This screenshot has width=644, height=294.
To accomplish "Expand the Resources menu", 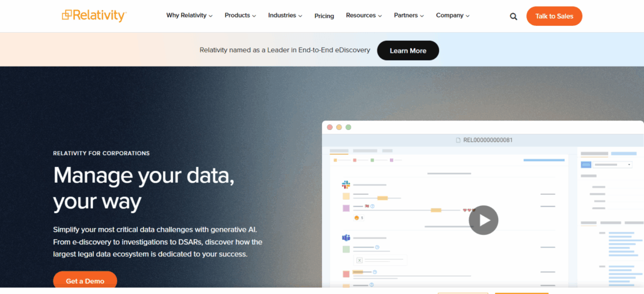I will [x=364, y=16].
